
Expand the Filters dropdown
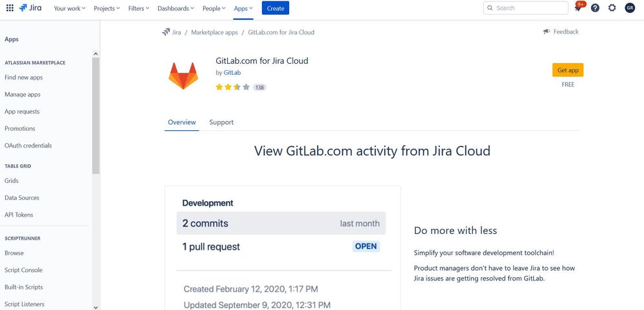[x=139, y=8]
